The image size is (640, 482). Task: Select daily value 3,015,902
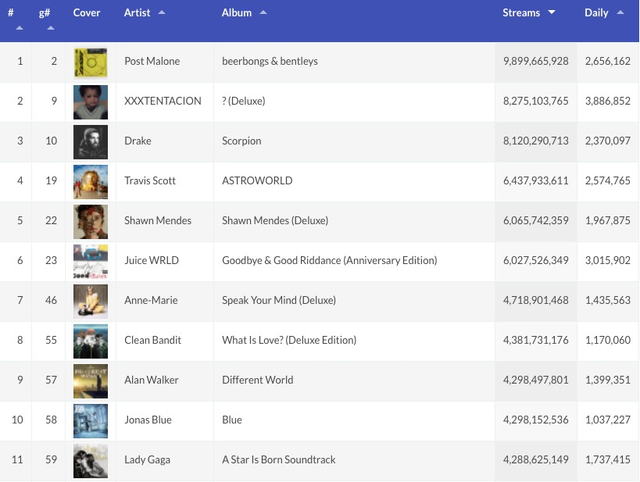(608, 260)
